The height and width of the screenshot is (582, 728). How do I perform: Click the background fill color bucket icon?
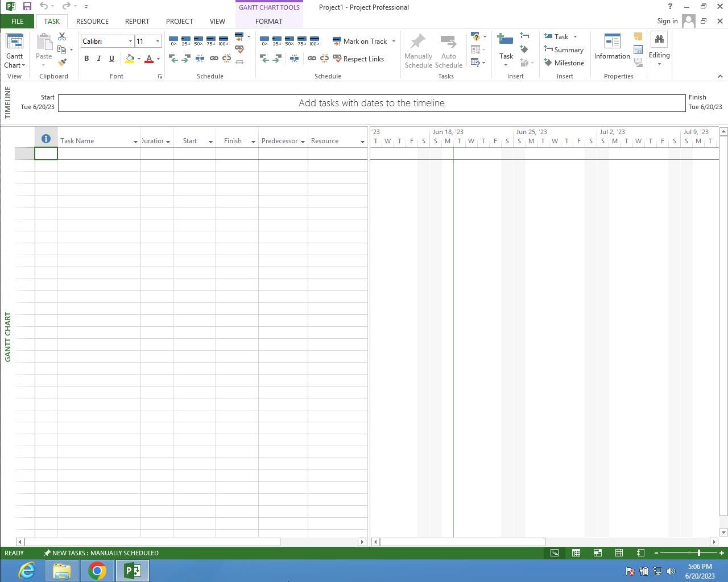(x=130, y=59)
